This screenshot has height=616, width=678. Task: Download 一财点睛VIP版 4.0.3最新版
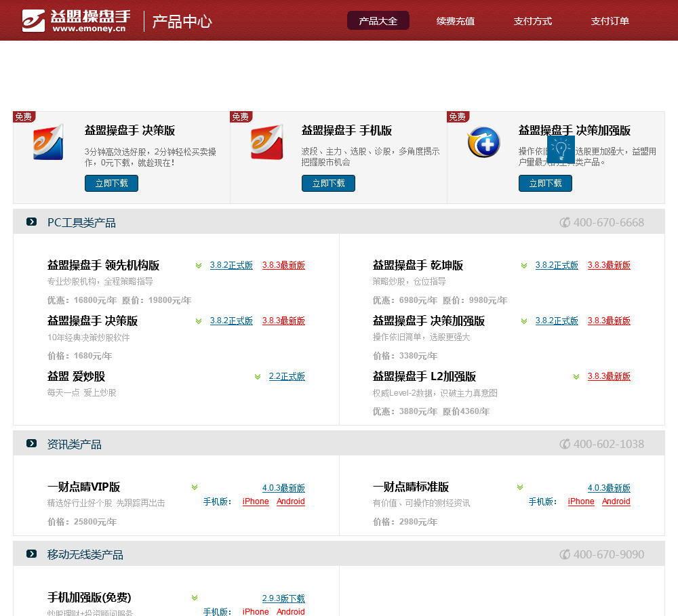pos(283,488)
